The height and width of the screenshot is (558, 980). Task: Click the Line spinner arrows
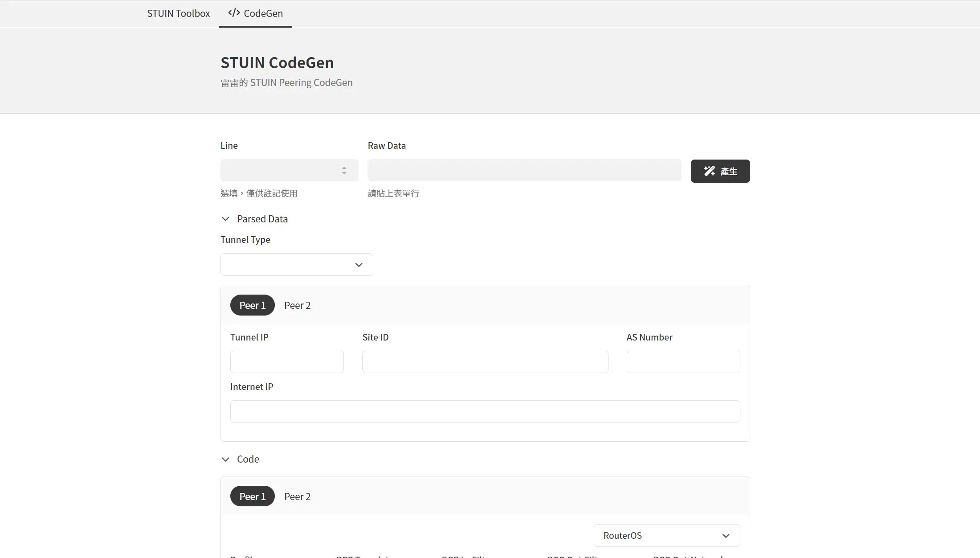pos(344,171)
